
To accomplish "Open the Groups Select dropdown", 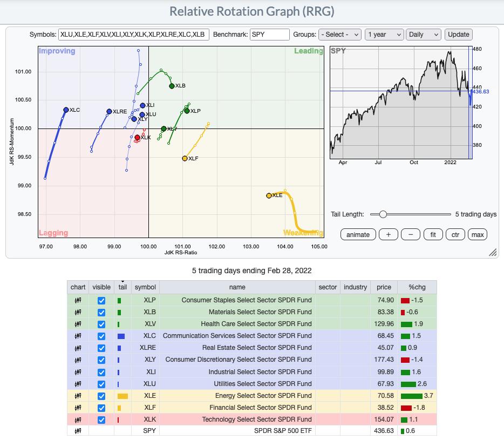I will click(x=340, y=35).
